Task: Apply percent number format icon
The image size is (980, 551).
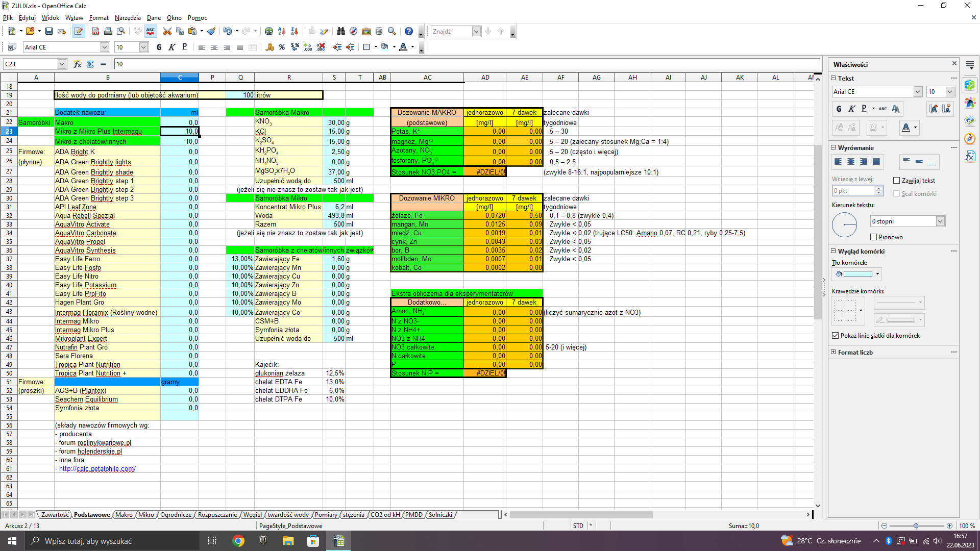Action: [x=282, y=47]
